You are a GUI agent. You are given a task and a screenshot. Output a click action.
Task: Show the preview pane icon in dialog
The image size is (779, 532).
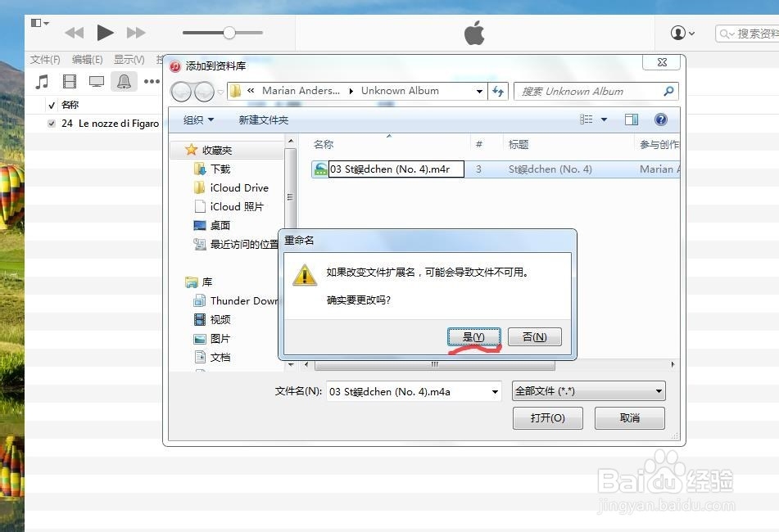(x=631, y=119)
